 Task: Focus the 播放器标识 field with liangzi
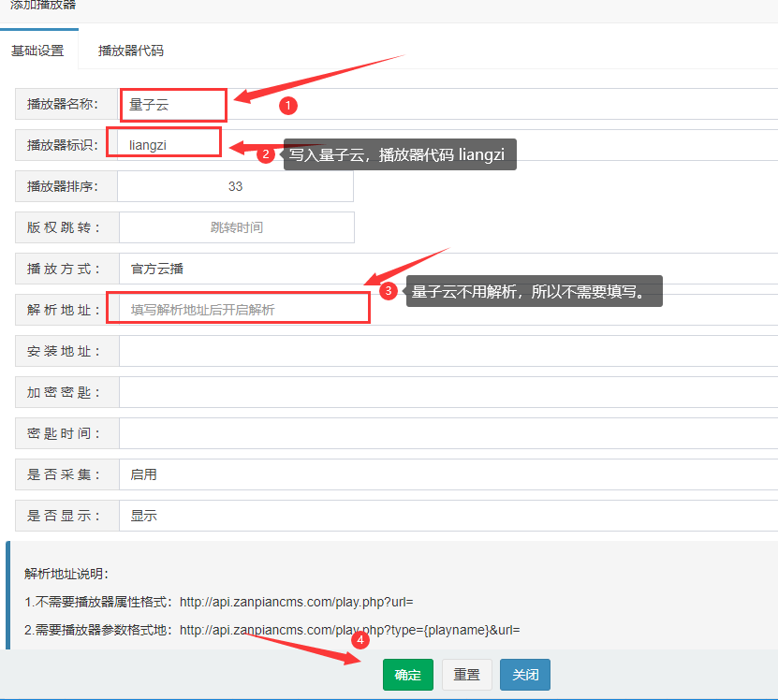[x=164, y=145]
